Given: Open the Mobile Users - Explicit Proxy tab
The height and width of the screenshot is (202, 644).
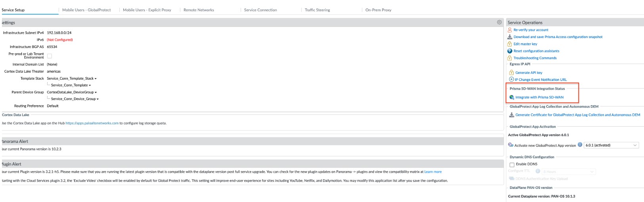Looking at the screenshot, I should (147, 10).
